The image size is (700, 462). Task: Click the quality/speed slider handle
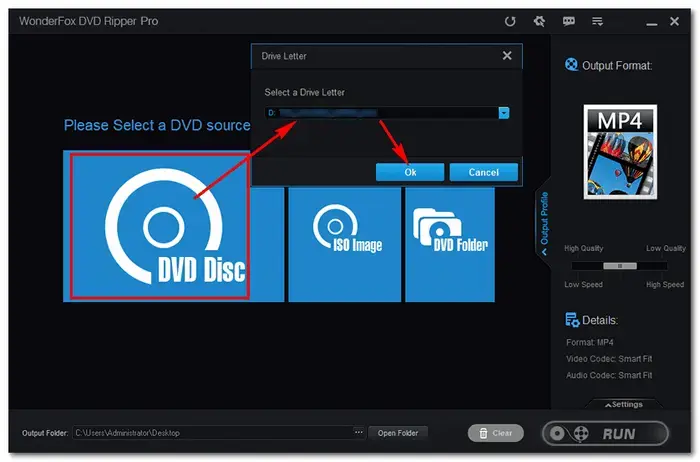[620, 266]
